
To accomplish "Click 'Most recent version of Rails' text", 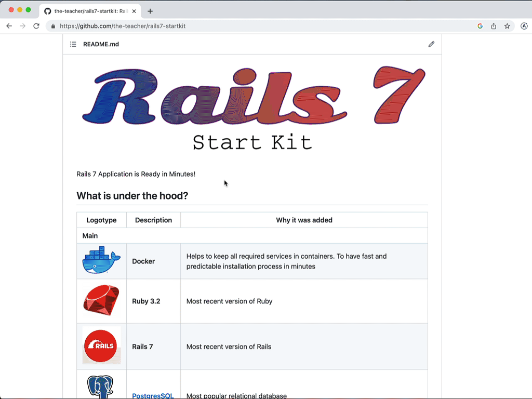I will tap(229, 347).
